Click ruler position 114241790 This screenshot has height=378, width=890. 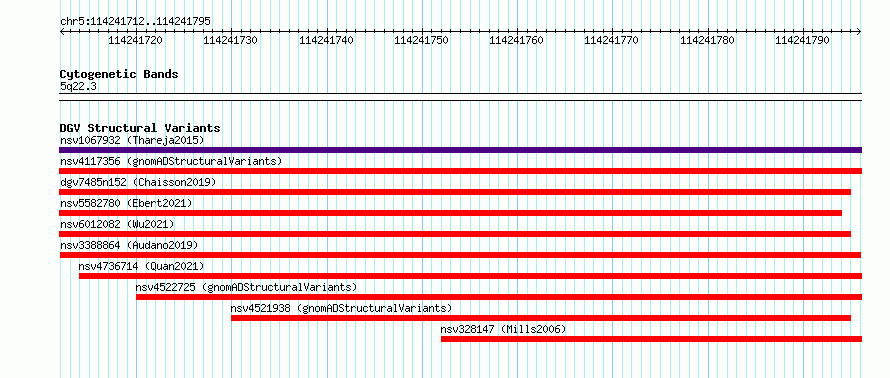pos(803,40)
